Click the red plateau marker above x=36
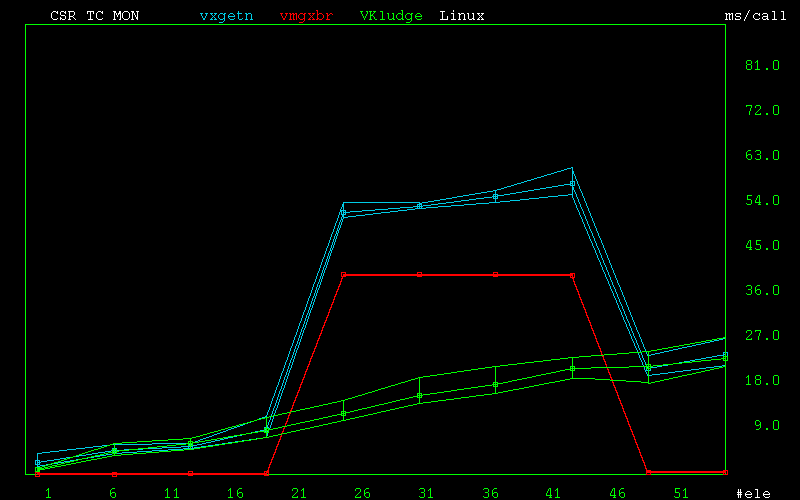Screen dimensions: 800x500 (495, 274)
